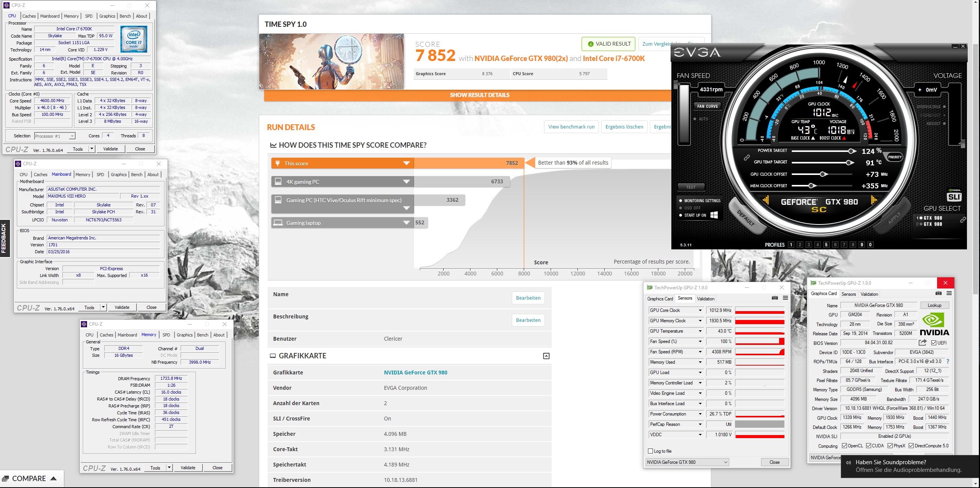The height and width of the screenshot is (488, 980).
Task: Toggle the Log to file checkbox in GPU-Z
Action: pyautogui.click(x=650, y=451)
